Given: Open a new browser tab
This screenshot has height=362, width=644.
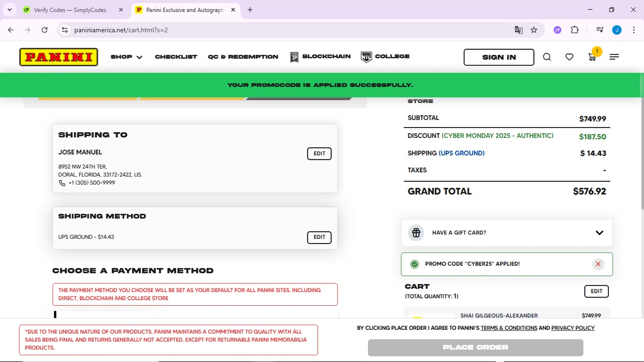Looking at the screenshot, I should click(x=250, y=10).
